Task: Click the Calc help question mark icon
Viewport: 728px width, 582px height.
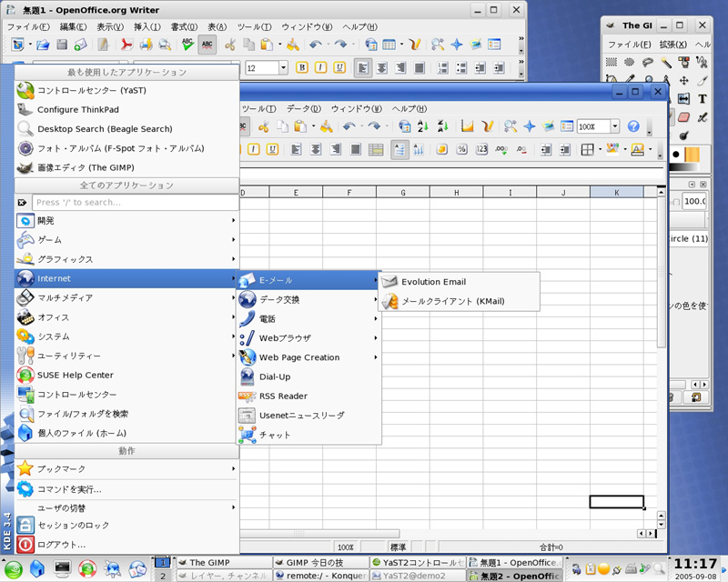Action: point(633,126)
